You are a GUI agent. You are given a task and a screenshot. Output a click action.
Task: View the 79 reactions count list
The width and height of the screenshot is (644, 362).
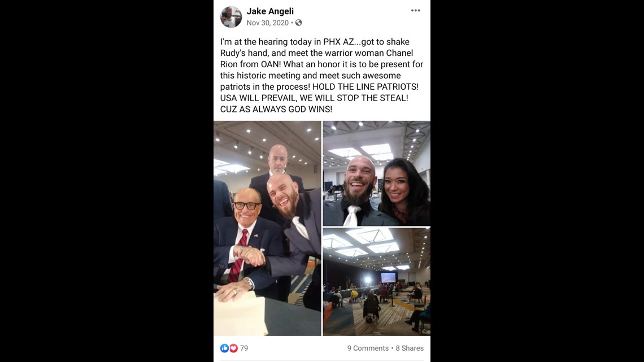coord(244,348)
